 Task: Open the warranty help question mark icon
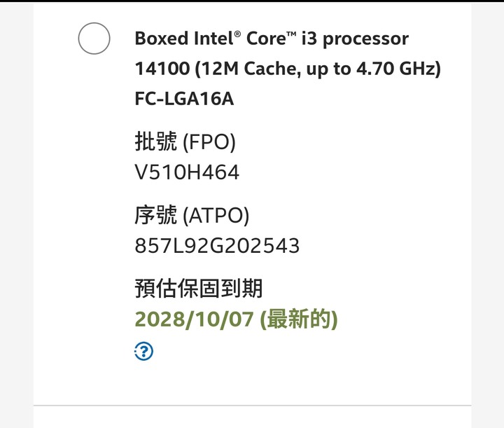pyautogui.click(x=143, y=351)
